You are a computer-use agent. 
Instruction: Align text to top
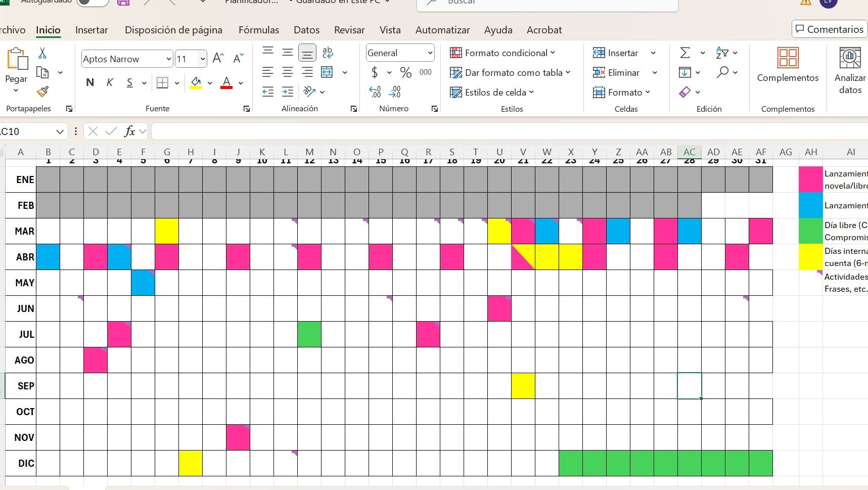click(x=268, y=52)
